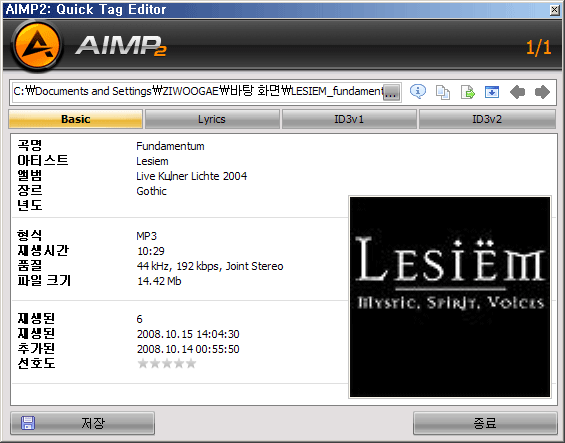Click the file path field

point(197,92)
